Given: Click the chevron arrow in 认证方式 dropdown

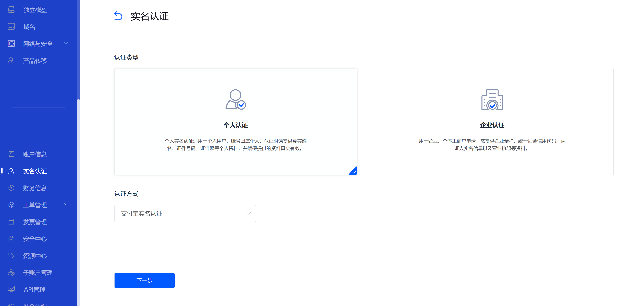Looking at the screenshot, I should 249,213.
